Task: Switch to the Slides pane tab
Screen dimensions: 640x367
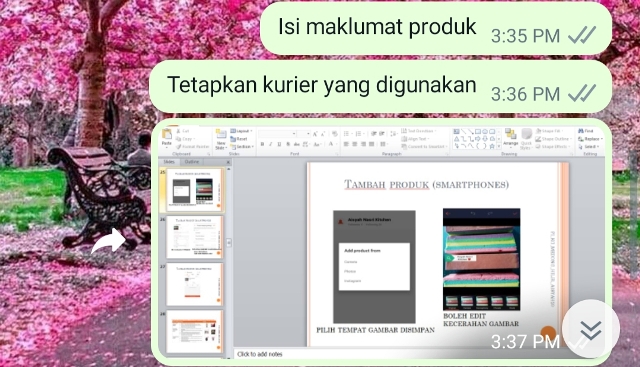Action: [x=169, y=162]
